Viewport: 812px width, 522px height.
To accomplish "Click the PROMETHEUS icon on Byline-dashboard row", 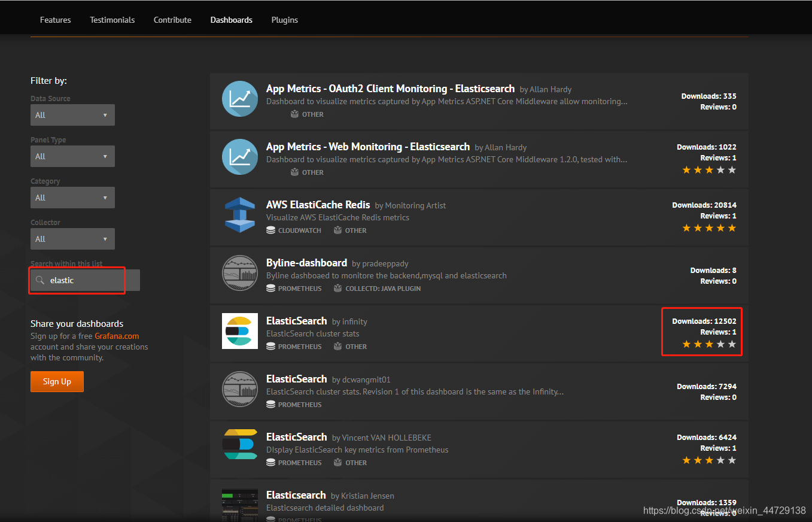I will click(x=270, y=288).
